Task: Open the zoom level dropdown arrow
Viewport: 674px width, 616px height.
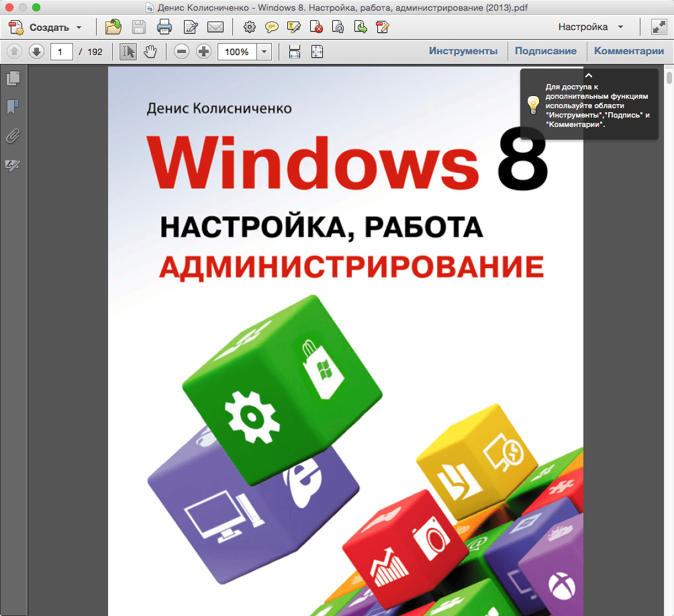Action: tap(264, 52)
